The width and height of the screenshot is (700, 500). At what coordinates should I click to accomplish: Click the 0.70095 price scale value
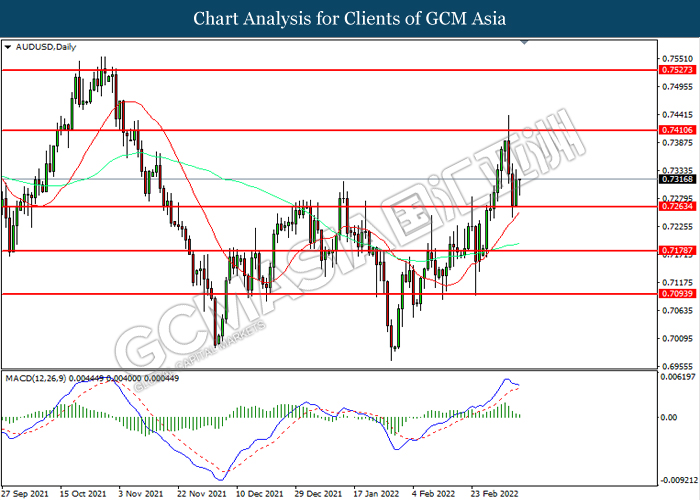click(x=678, y=338)
